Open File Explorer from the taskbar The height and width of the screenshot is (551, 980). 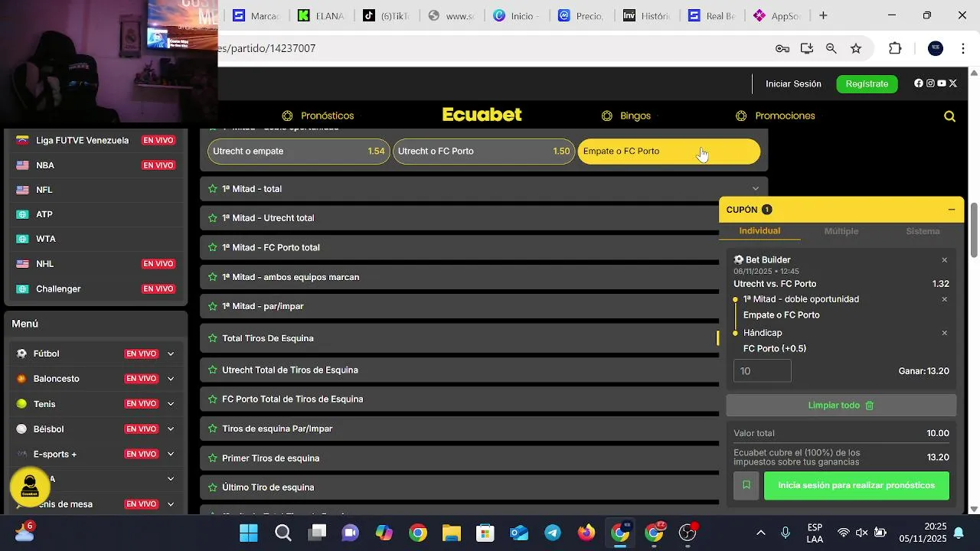452,533
